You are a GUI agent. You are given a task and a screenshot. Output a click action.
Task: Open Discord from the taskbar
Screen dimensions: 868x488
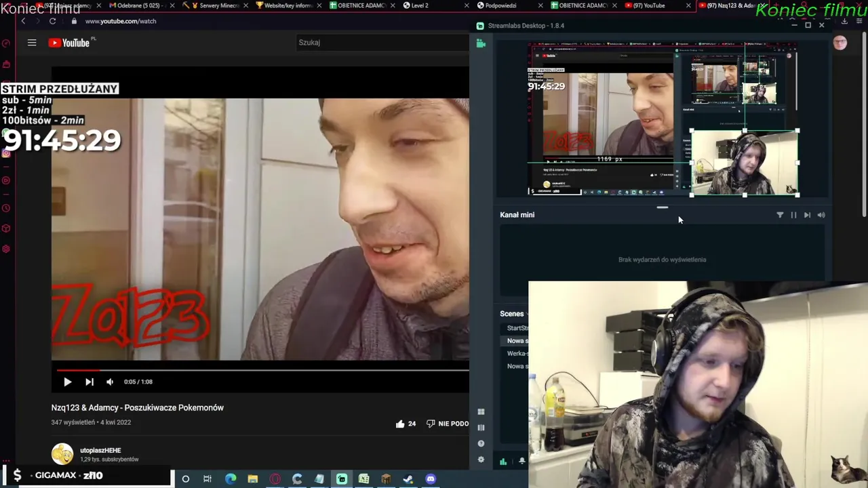pos(430,479)
